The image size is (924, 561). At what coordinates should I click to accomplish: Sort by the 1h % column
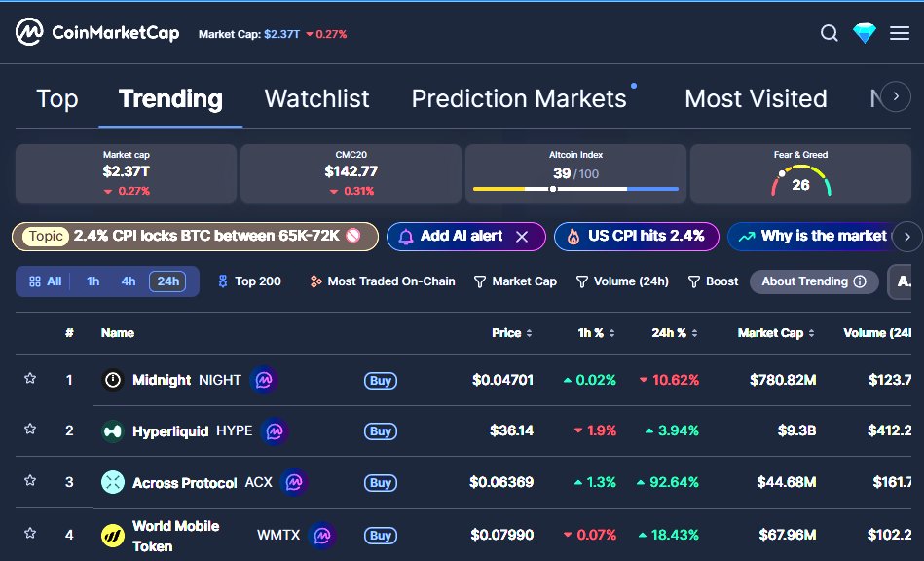coord(596,333)
